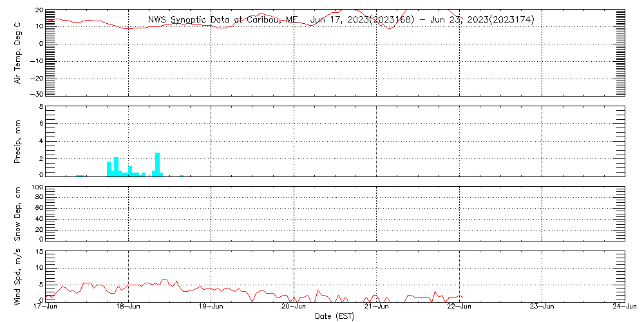
Task: Click the 17-Jun date tick label
Action: 46,307
